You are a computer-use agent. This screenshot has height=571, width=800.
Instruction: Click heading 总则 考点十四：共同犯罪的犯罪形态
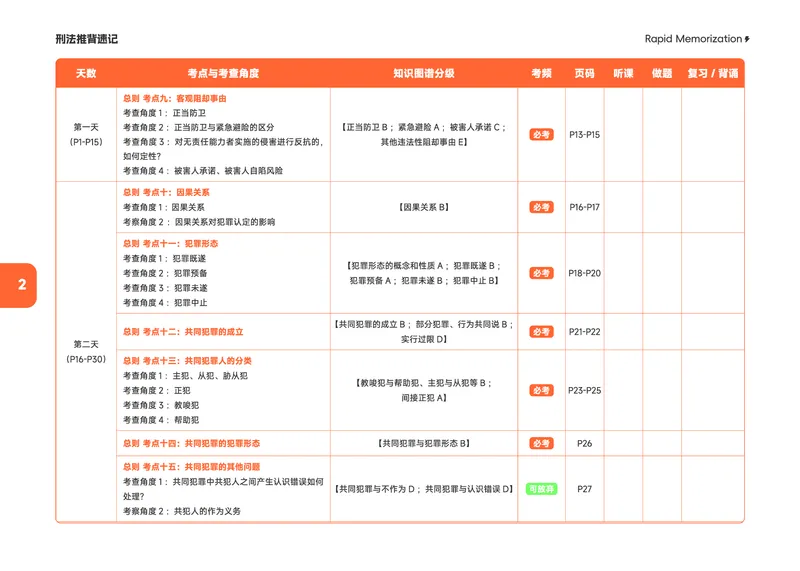191,443
